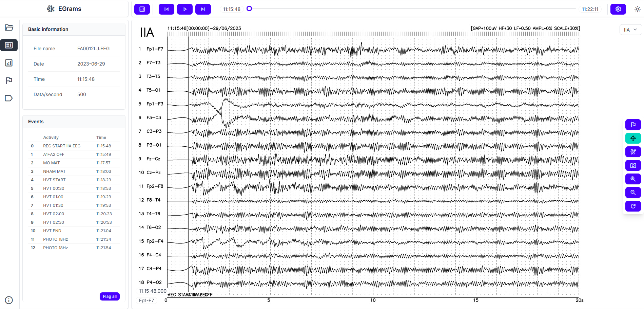Screen dimensions: 644x309
Task: Open the flag events sidebar icon
Action: tap(9, 80)
